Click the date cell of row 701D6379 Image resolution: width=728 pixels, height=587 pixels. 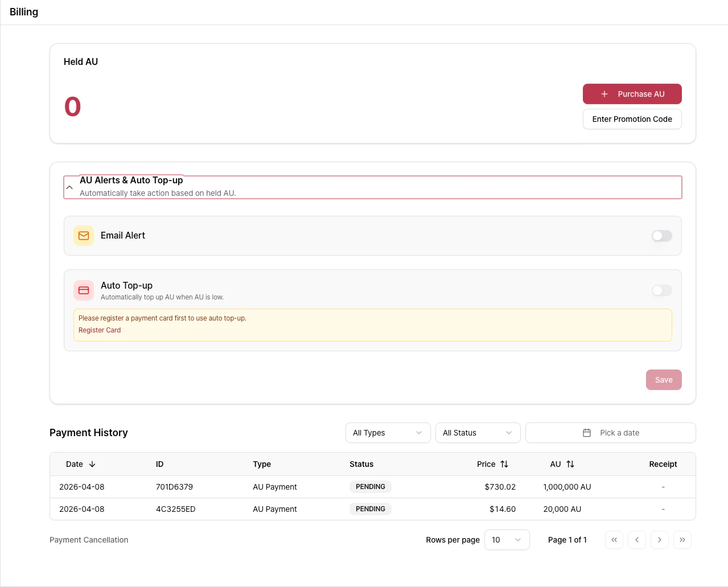tap(82, 487)
